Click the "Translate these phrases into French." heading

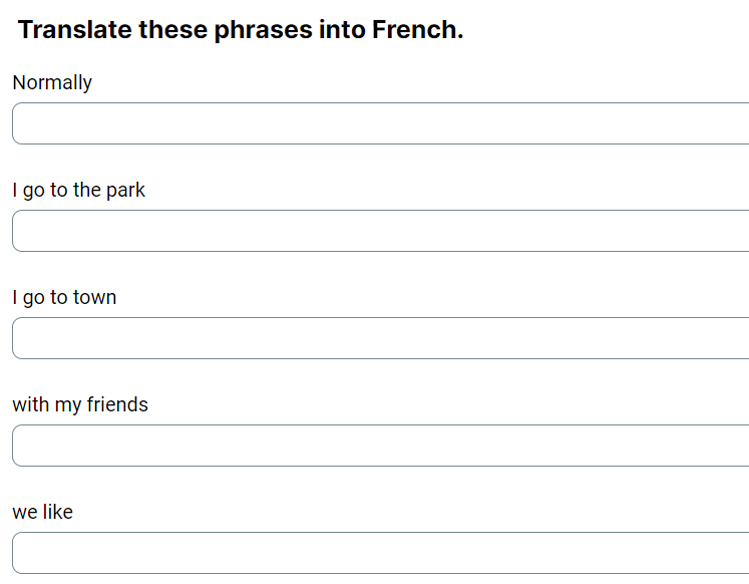[240, 30]
